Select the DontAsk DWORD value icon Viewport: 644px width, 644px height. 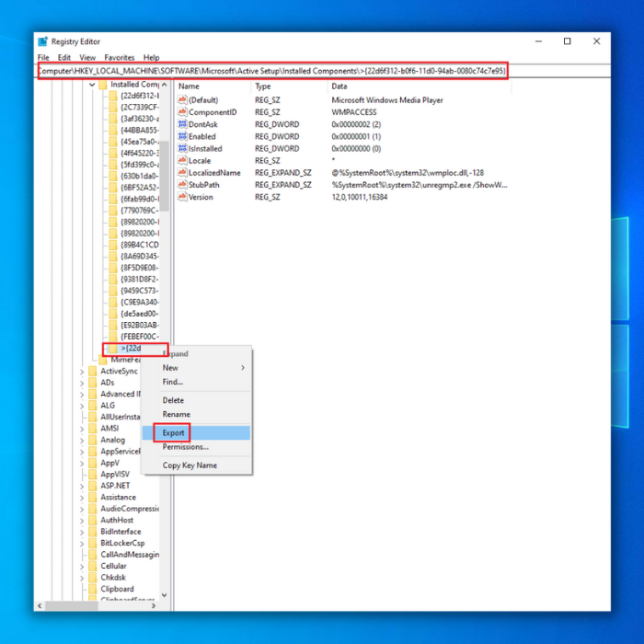(x=182, y=124)
